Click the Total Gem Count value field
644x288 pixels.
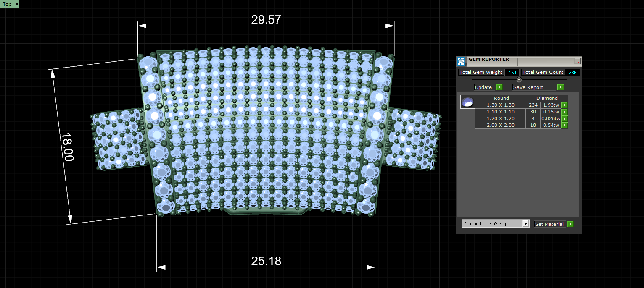tap(573, 72)
